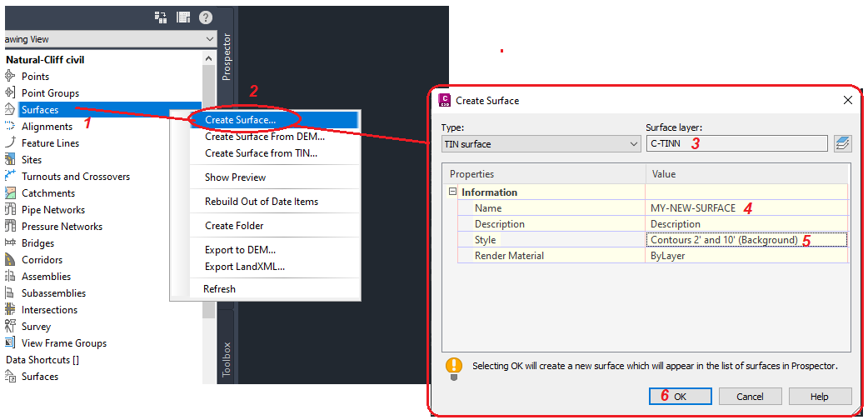Click the Assemblies tree icon
Image resolution: width=868 pixels, height=420 pixels.
[x=10, y=276]
